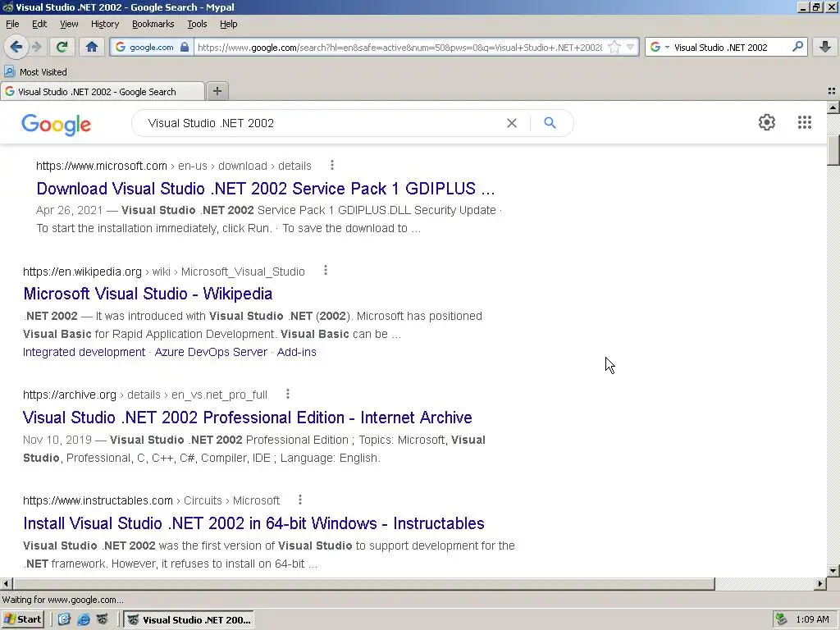
Task: Open the Edit menu
Action: pos(39,24)
